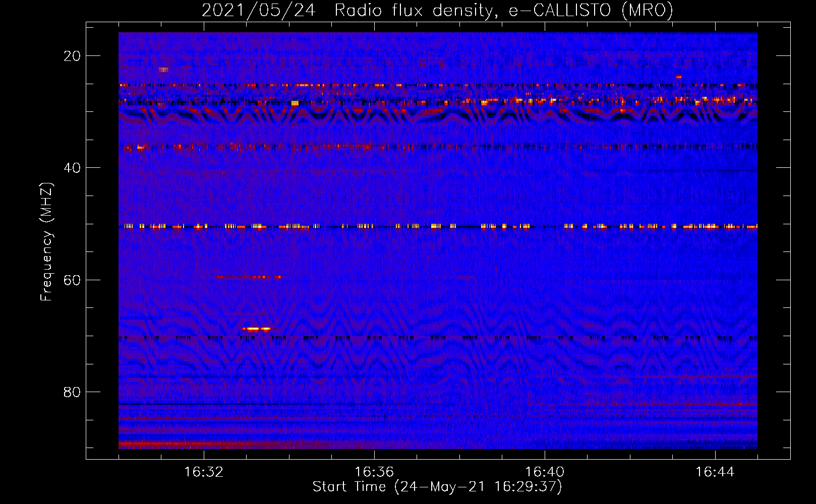Click the time tick label "16:32"
The width and height of the screenshot is (816, 504).
coord(204,472)
